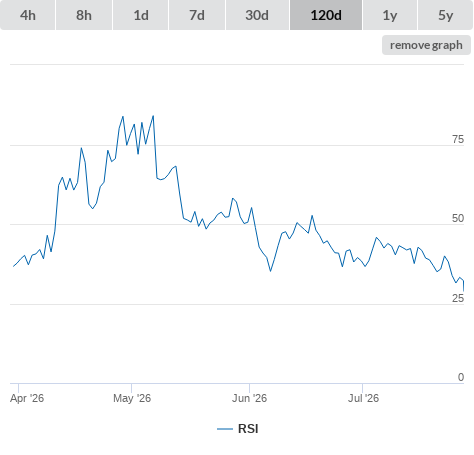Select the 7d time range tab
Viewport: 474px width, 455px height.
point(197,15)
